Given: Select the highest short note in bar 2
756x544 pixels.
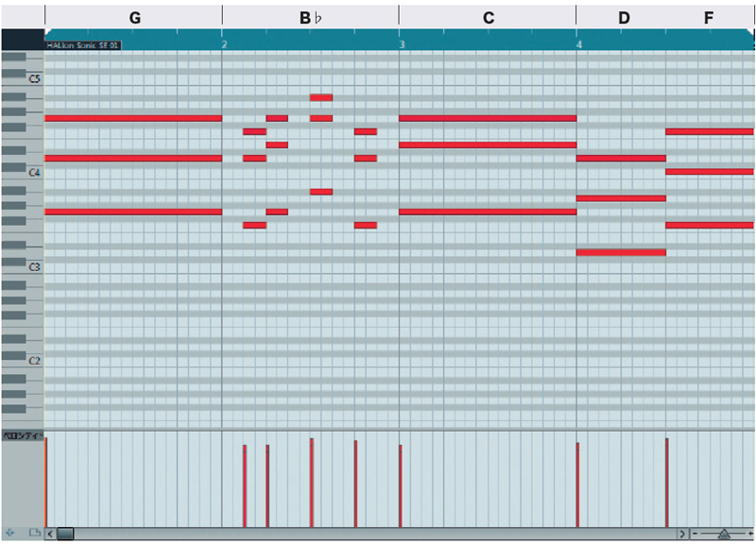Looking at the screenshot, I should tap(321, 98).
